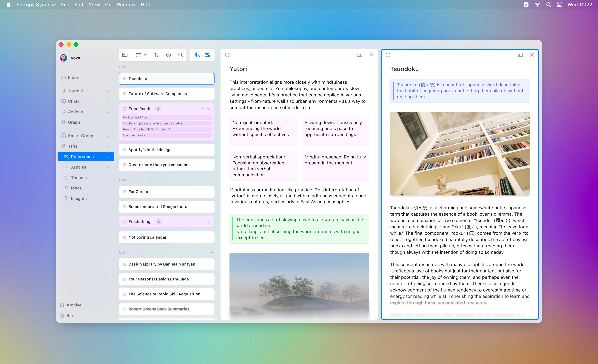This screenshot has height=364, width=598.
Task: Toggle the sidebar visibility icon
Action: 125,55
